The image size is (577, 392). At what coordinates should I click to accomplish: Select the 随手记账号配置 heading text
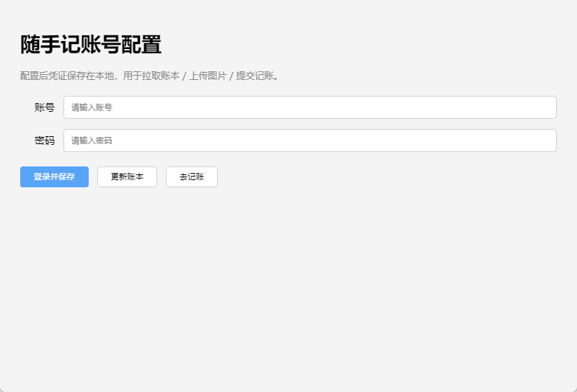(91, 45)
